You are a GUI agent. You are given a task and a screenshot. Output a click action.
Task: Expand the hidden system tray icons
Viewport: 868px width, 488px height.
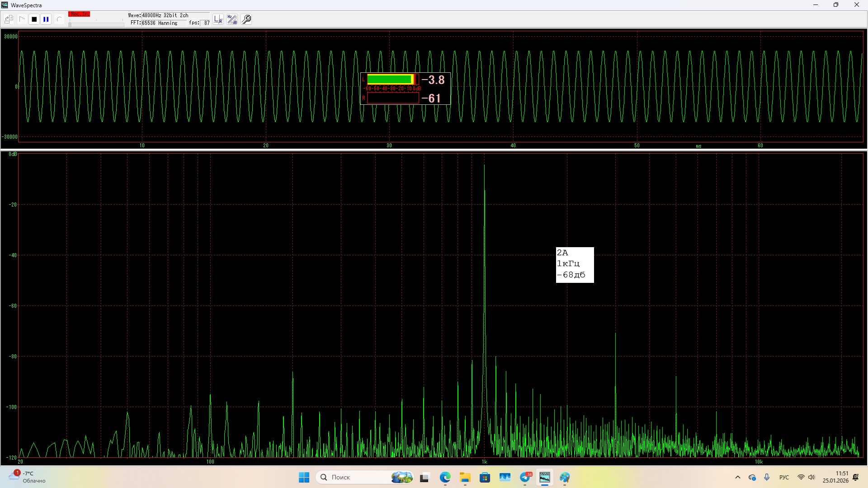pos(738,477)
